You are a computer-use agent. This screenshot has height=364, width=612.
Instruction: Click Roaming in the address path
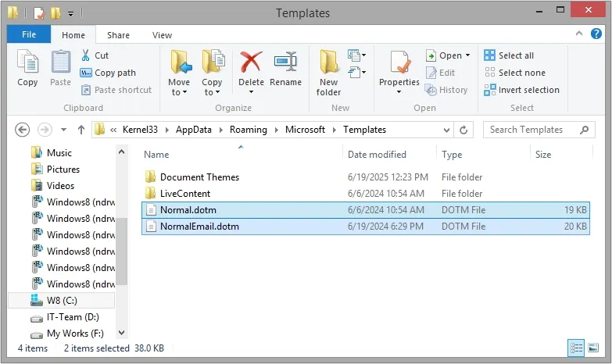point(249,130)
